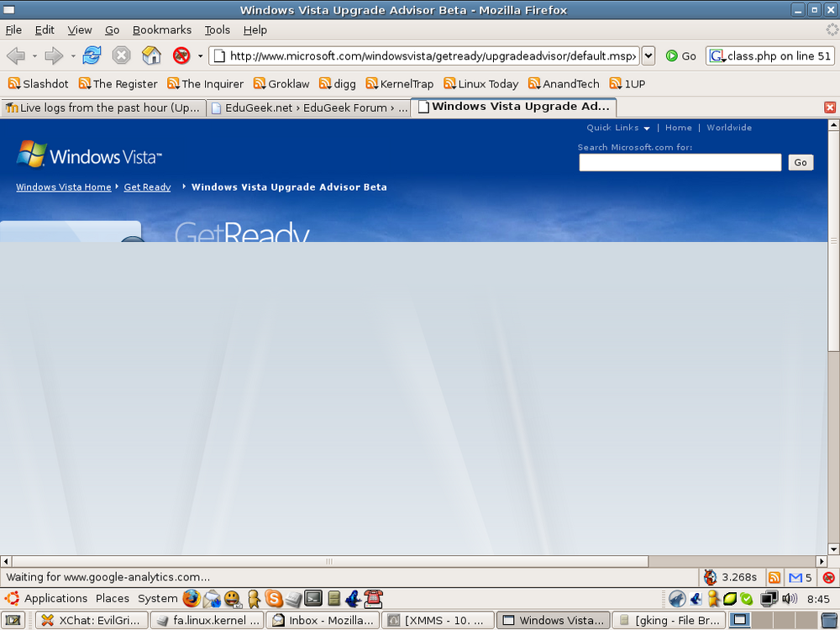Switch to XChat window in taskbar
Image resolution: width=840 pixels, height=630 pixels.
(92, 620)
